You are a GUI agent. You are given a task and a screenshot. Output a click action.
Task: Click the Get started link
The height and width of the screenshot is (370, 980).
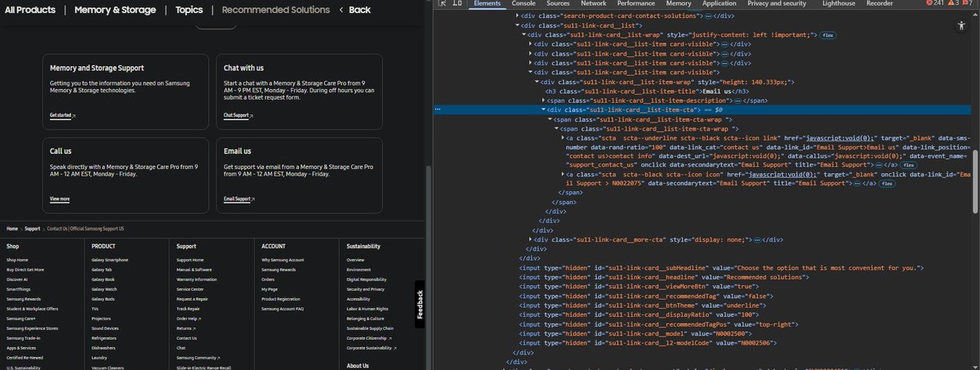click(x=62, y=116)
